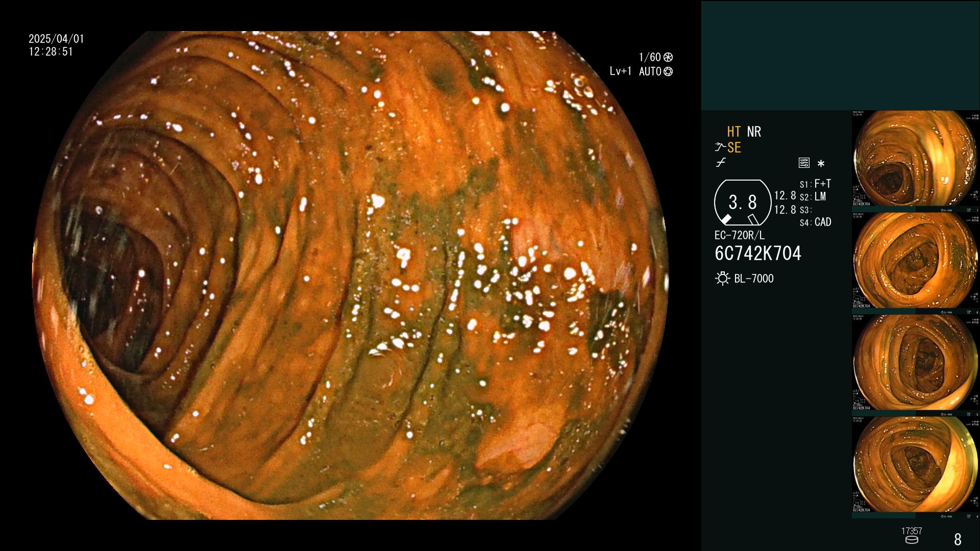This screenshot has height=551, width=980.
Task: Click the main live endoscopic image
Action: [x=351, y=275]
